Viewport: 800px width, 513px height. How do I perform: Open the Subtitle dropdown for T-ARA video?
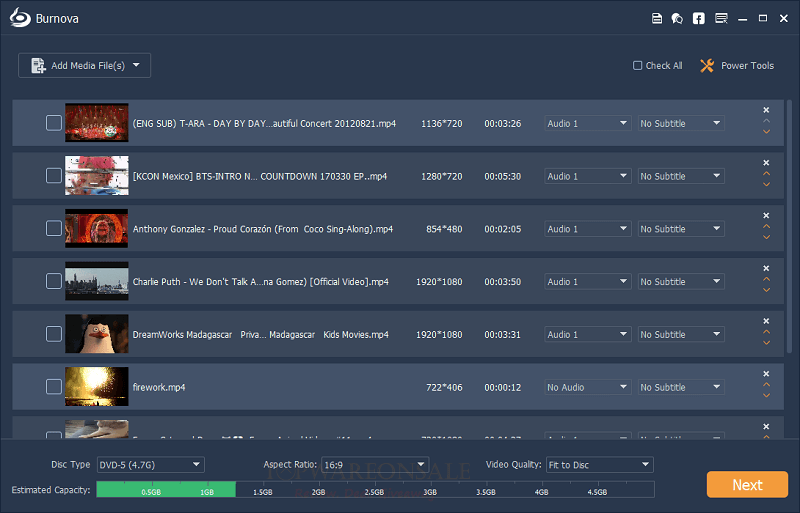coord(681,123)
